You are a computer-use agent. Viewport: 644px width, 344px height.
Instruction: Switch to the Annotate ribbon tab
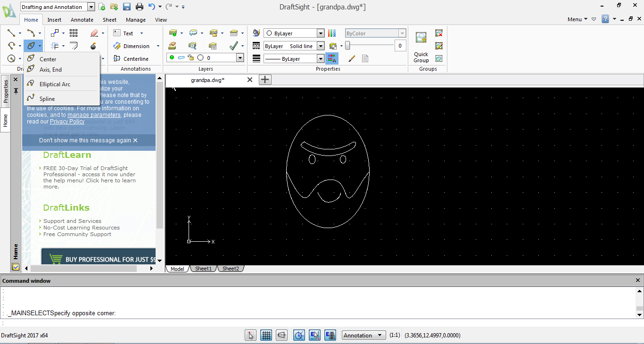pyautogui.click(x=82, y=20)
